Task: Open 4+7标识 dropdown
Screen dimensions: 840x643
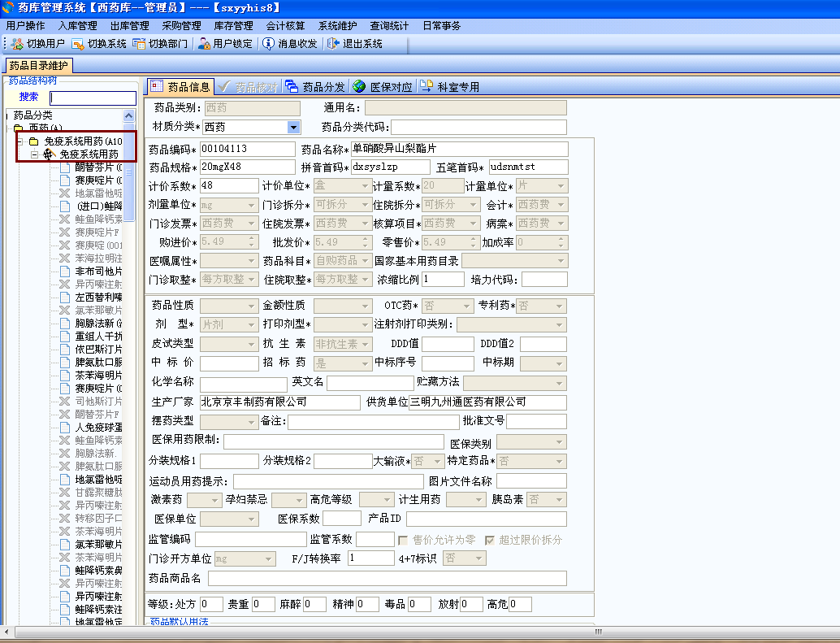Action: click(479, 558)
